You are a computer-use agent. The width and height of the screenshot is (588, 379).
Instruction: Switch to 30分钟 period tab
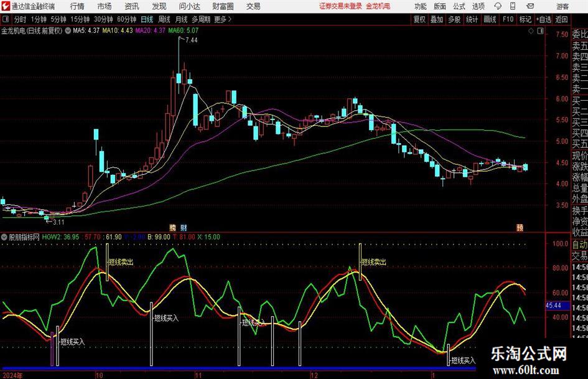tap(103, 19)
